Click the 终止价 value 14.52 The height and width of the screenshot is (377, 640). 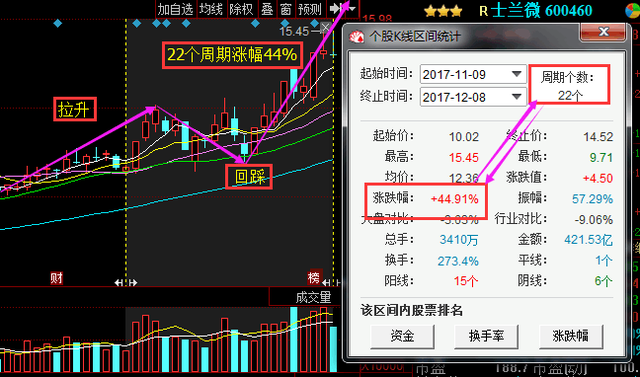click(x=598, y=136)
